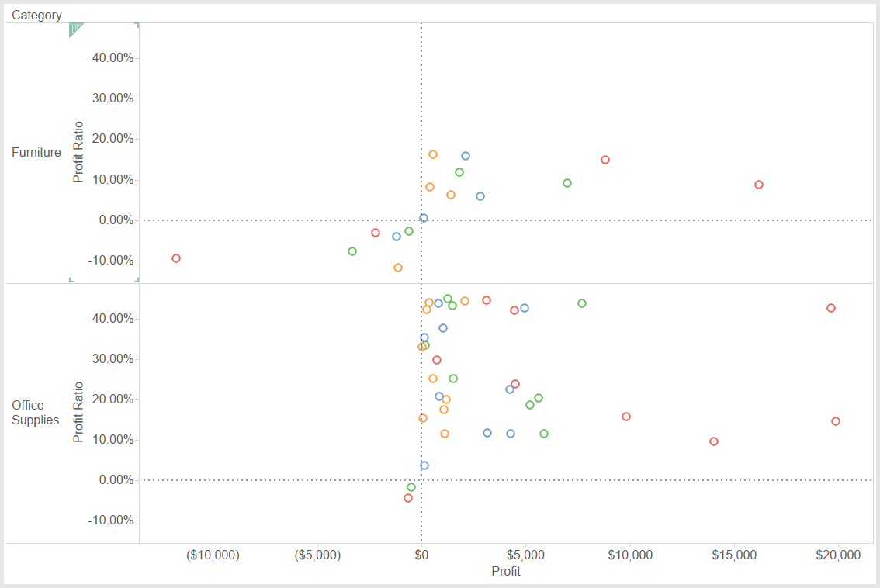880x588 pixels.
Task: Click red Furniture mark near $16,000 profit
Action: point(759,185)
